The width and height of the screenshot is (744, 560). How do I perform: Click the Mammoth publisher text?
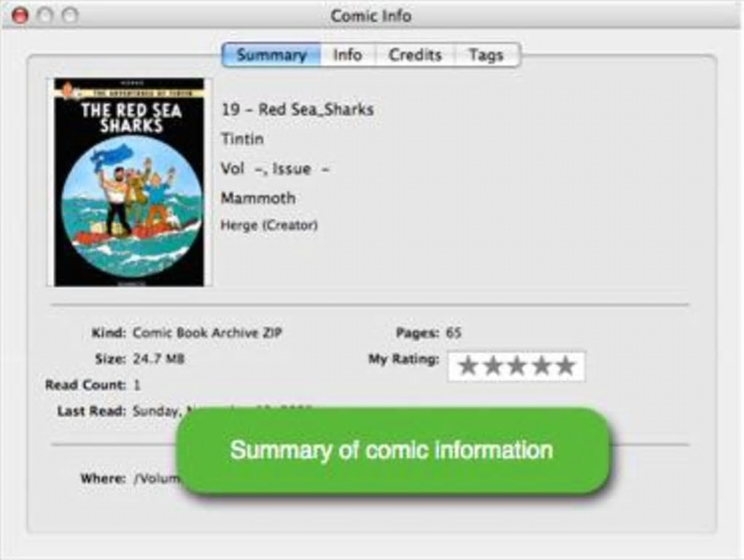(x=258, y=198)
